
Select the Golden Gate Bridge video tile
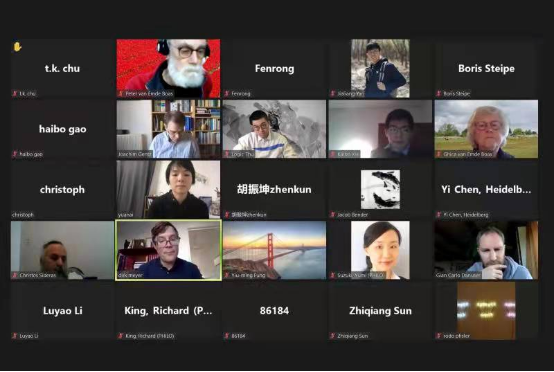[275, 250]
